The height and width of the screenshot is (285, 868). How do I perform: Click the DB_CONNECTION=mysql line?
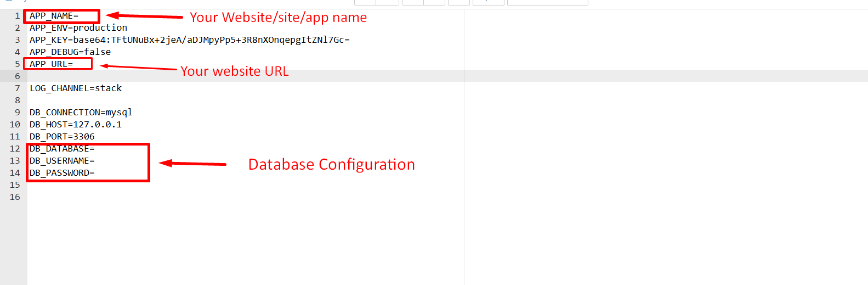click(81, 113)
